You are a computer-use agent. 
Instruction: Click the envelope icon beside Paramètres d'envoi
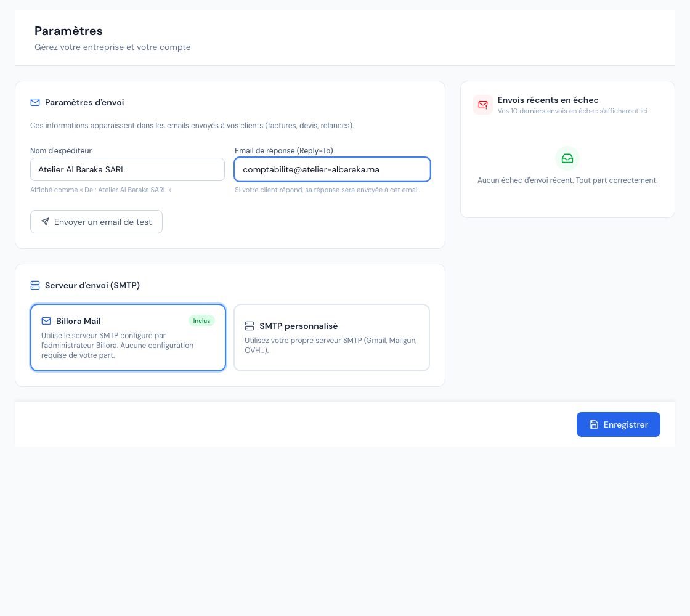(35, 102)
